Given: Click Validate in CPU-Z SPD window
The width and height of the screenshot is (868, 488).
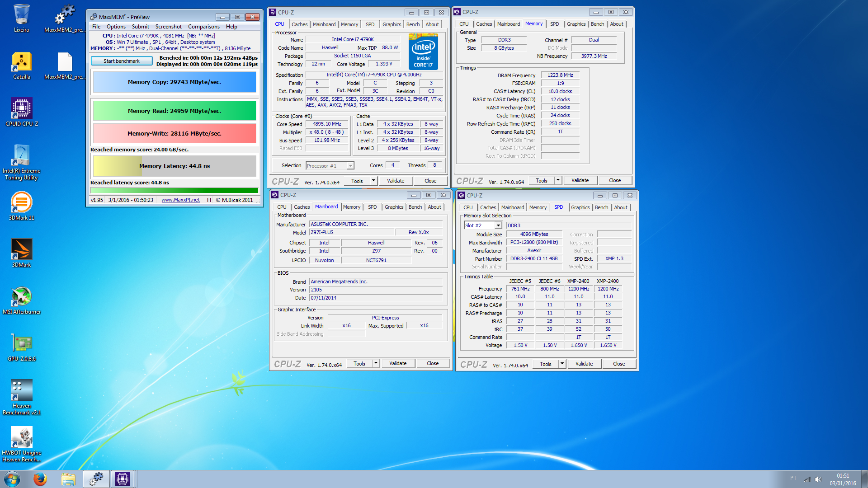Looking at the screenshot, I should 584,364.
